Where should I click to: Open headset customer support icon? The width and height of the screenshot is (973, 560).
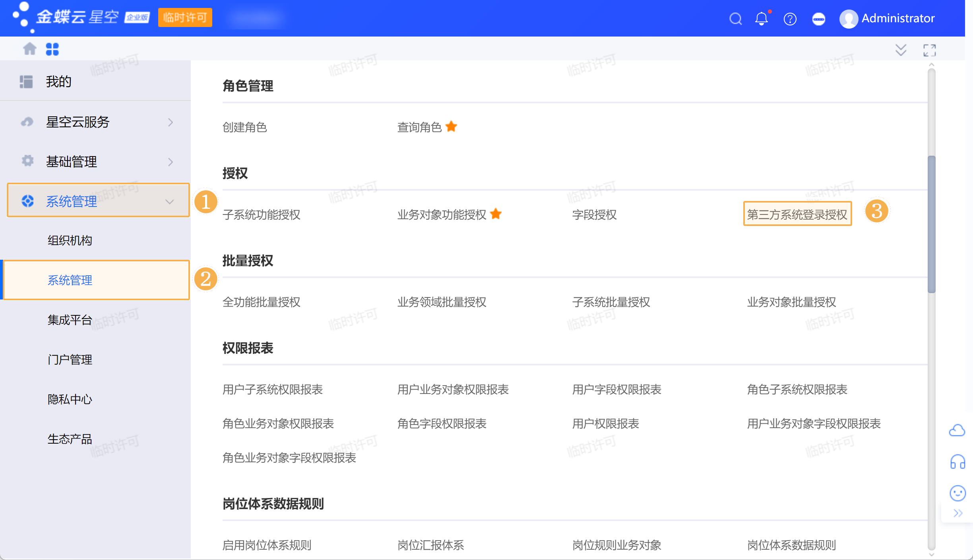point(957,462)
